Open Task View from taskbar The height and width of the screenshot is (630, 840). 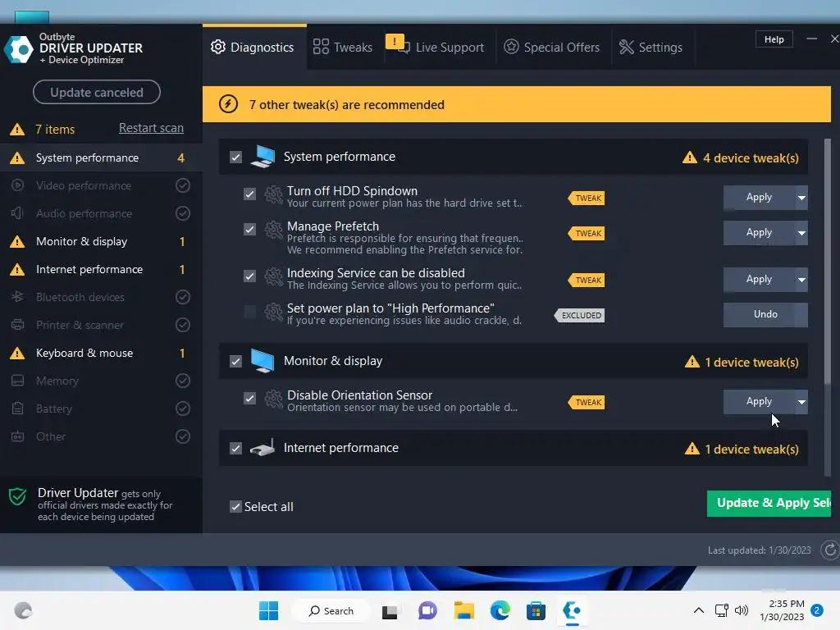pyautogui.click(x=390, y=611)
